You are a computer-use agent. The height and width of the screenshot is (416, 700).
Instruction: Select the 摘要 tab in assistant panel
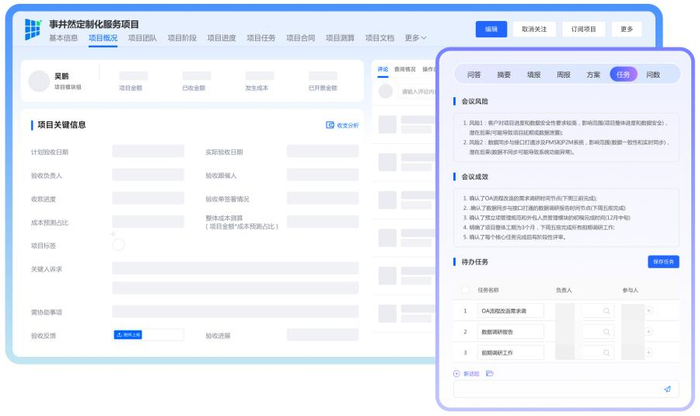pyautogui.click(x=504, y=74)
